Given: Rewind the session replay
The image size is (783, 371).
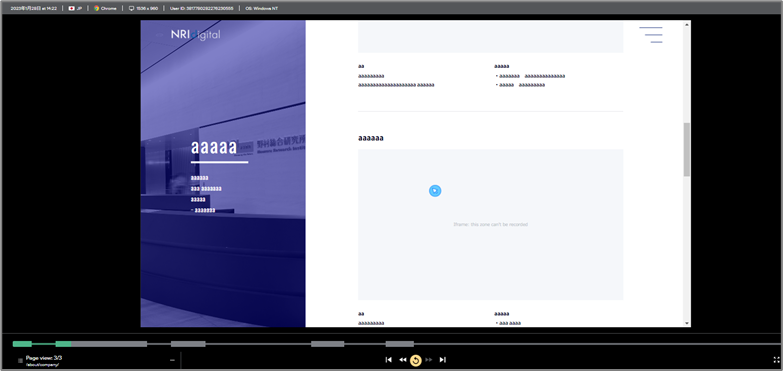Looking at the screenshot, I should click(x=402, y=360).
